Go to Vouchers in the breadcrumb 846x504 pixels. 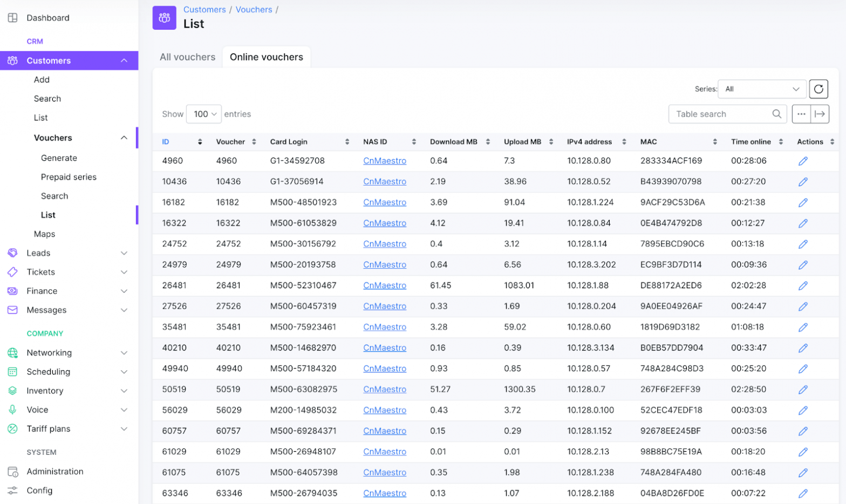tap(254, 10)
